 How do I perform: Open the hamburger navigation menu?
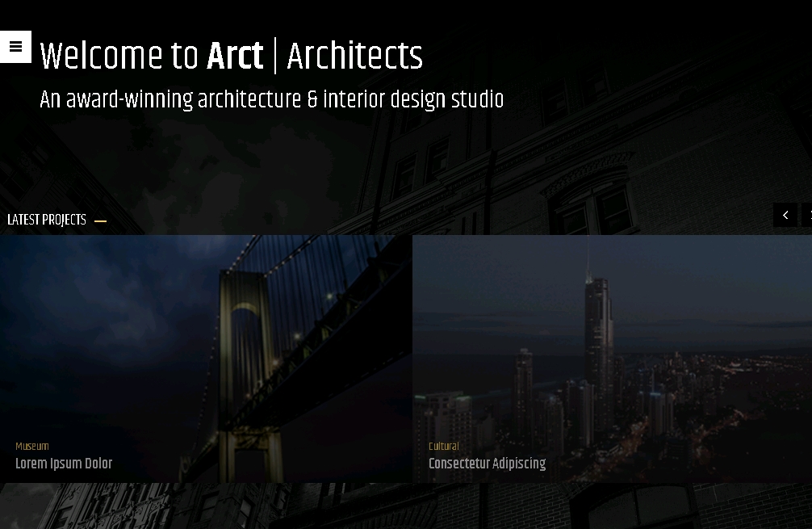(x=15, y=47)
